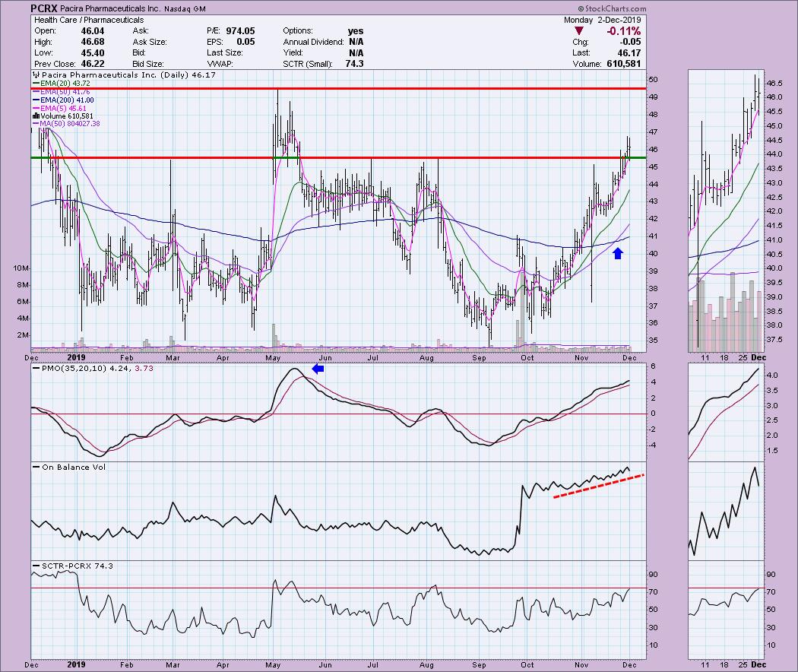Click the blue up arrow near the 200 EMA
Screen dimensions: 798x672
point(618,253)
